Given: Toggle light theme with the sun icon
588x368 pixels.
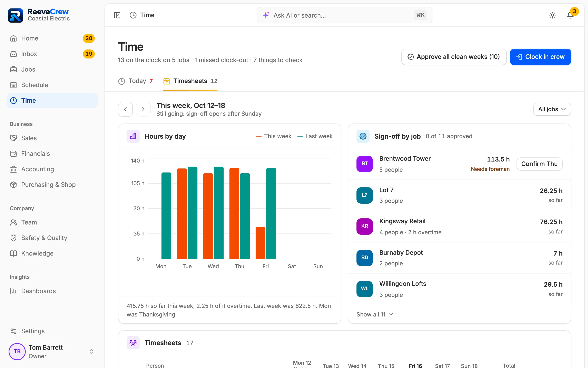Looking at the screenshot, I should click(x=552, y=15).
